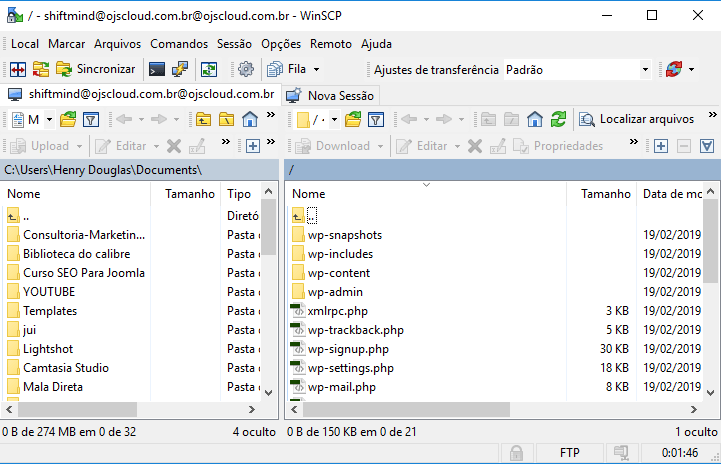Go to remote home directory
This screenshot has height=464, width=721.
[536, 119]
